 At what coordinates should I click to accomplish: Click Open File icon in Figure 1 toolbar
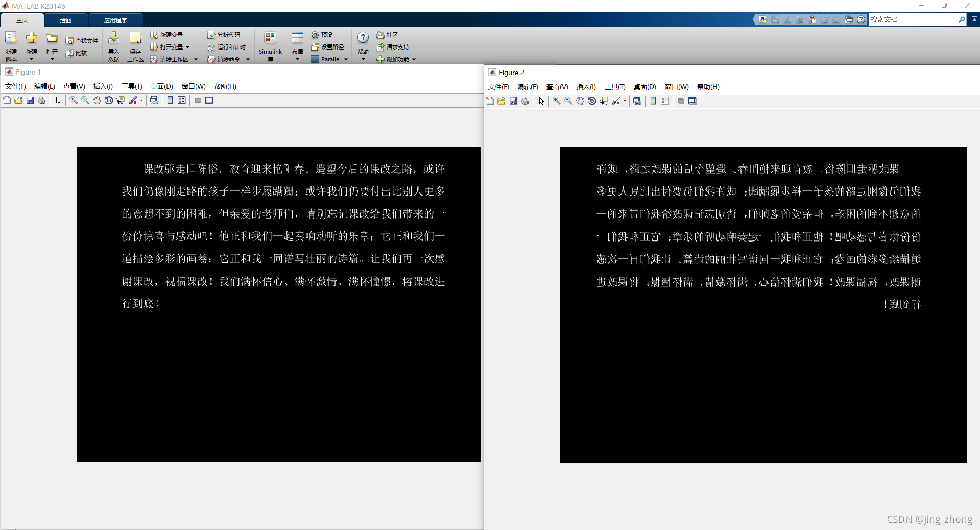pos(18,101)
